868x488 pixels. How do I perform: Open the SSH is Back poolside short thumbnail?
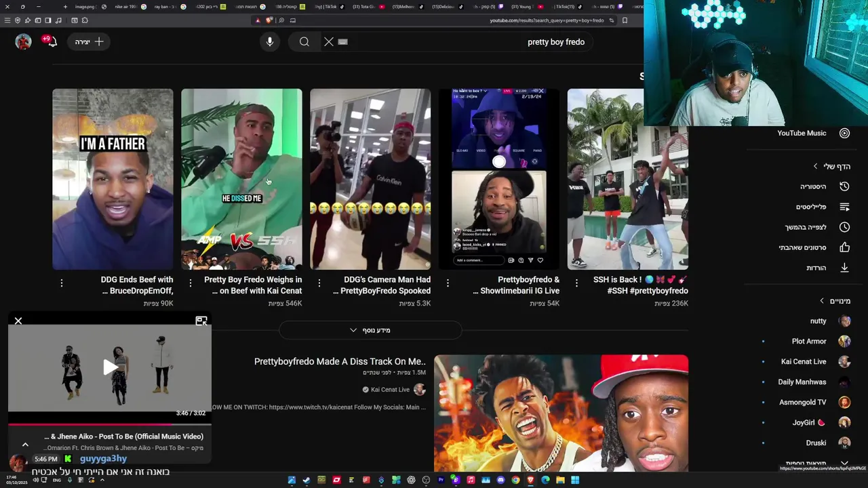pyautogui.click(x=628, y=179)
